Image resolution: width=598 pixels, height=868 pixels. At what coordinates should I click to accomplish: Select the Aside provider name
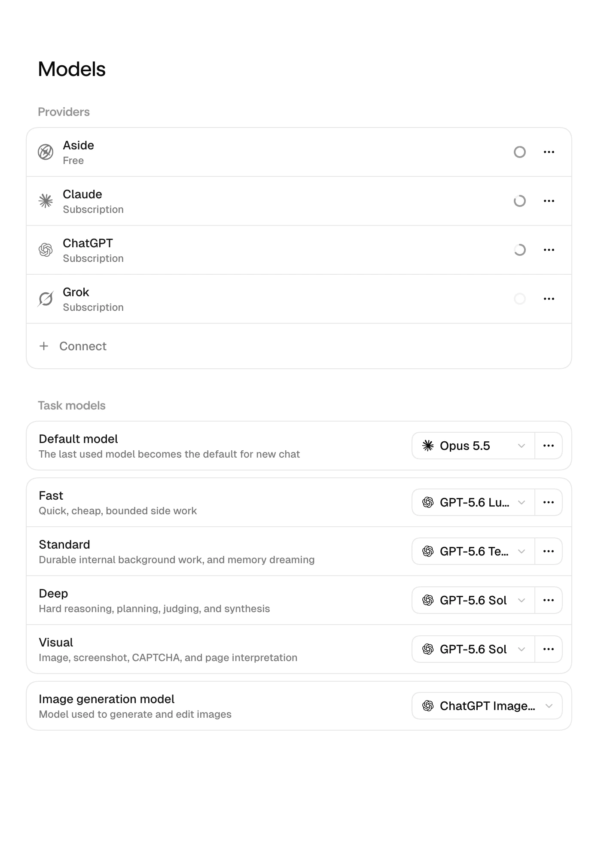[x=78, y=145]
